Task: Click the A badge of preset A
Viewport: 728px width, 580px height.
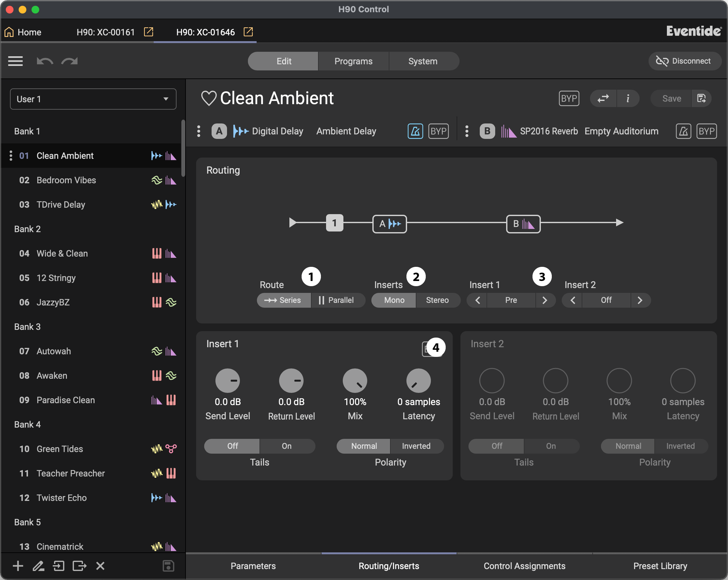Action: click(219, 131)
